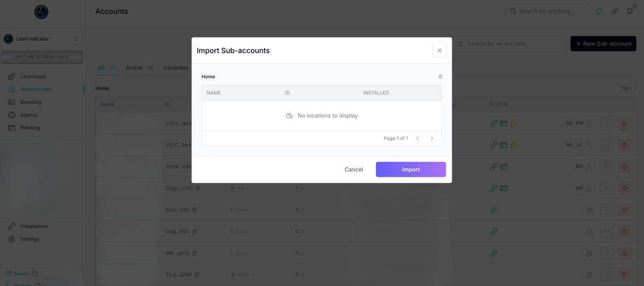This screenshot has width=644, height=286.
Task: Go to next page of locations table
Action: (431, 138)
